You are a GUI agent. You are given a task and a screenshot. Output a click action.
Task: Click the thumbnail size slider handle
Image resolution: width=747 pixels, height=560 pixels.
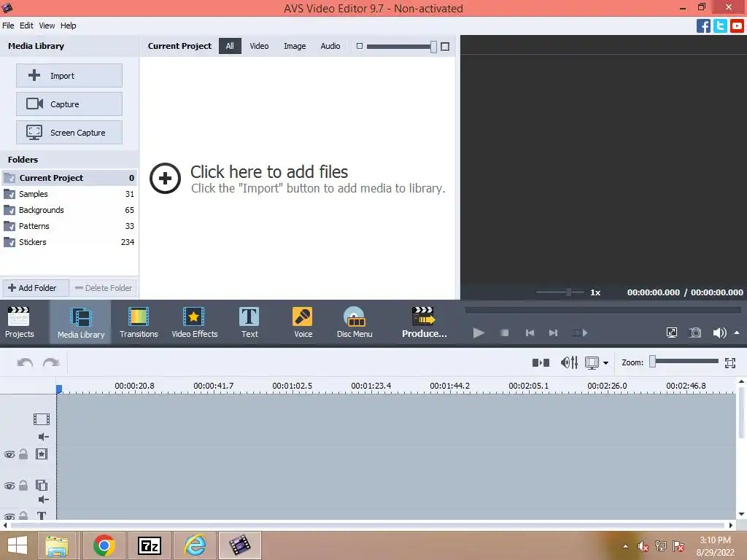433,46
